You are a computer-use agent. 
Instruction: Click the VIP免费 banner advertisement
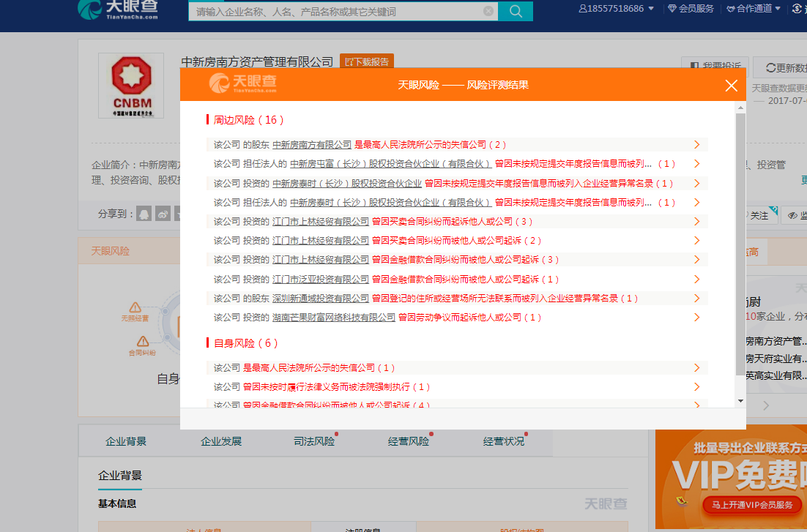click(731, 477)
